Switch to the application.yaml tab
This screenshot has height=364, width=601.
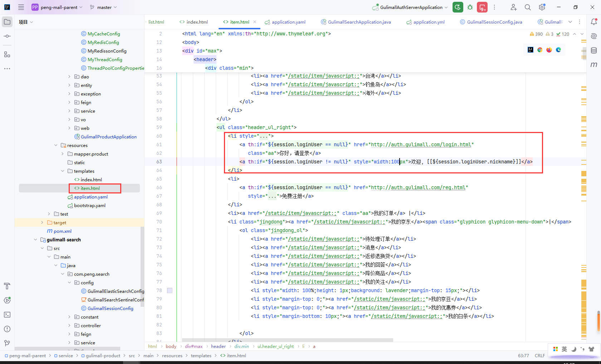[x=285, y=22]
